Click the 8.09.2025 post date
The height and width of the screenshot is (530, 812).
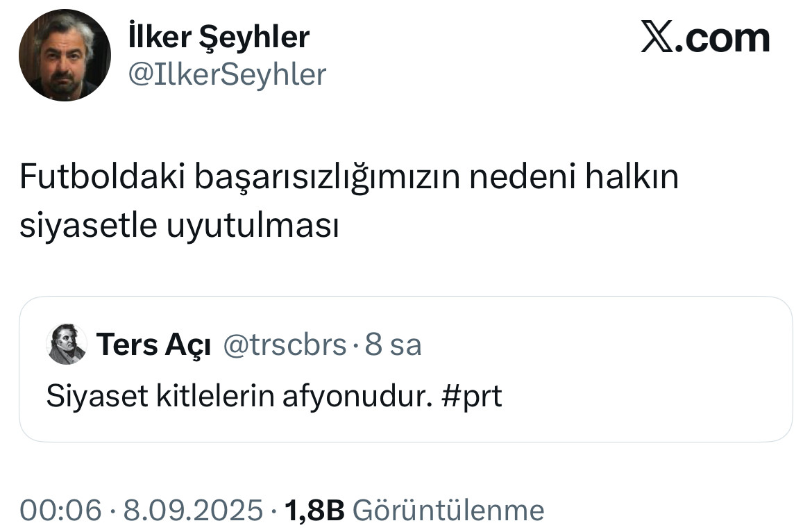tap(193, 511)
